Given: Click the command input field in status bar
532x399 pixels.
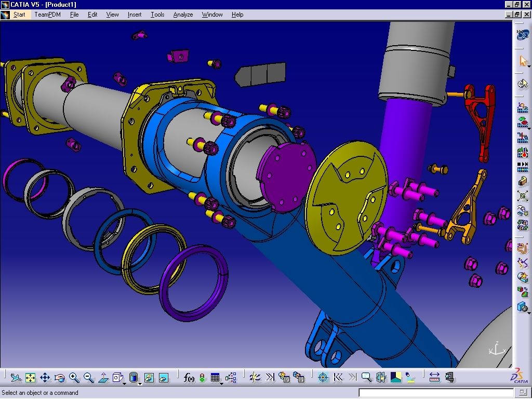Looking at the screenshot, I should tap(435, 393).
